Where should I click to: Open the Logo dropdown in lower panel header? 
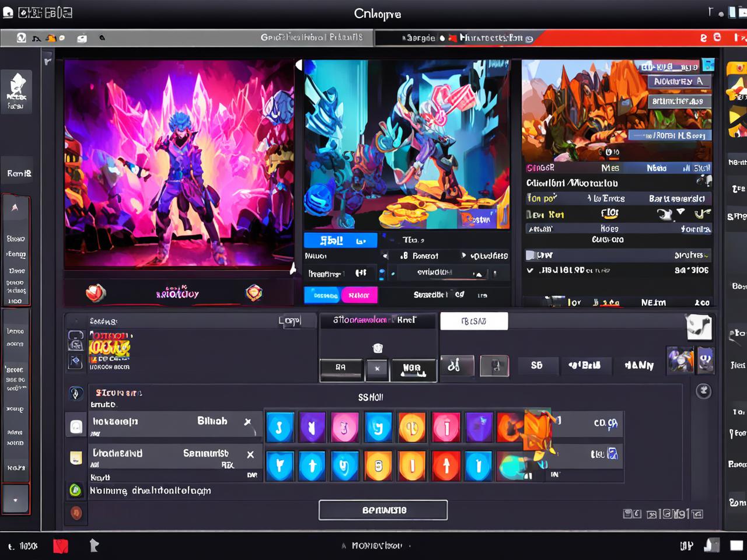(x=290, y=321)
